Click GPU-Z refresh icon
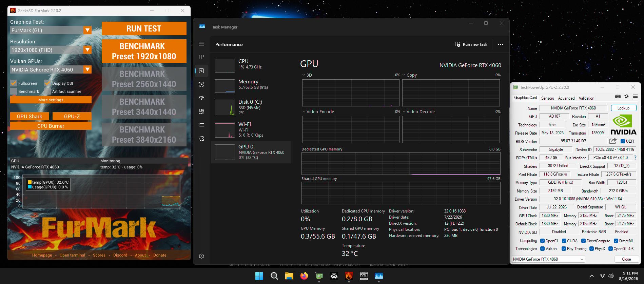 point(627,96)
